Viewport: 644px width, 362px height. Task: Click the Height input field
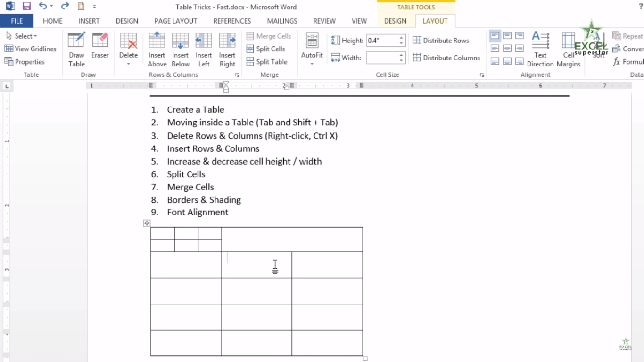tap(382, 41)
